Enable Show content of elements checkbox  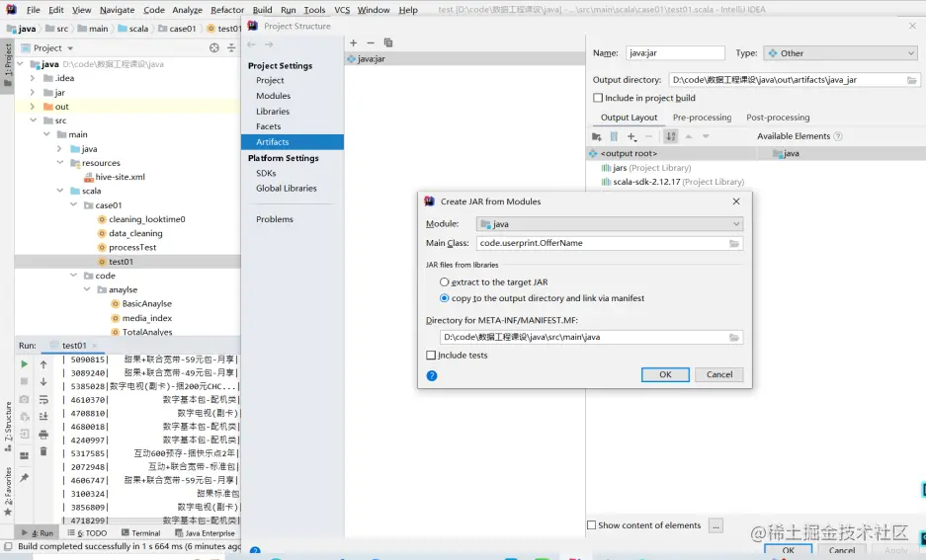(591, 525)
